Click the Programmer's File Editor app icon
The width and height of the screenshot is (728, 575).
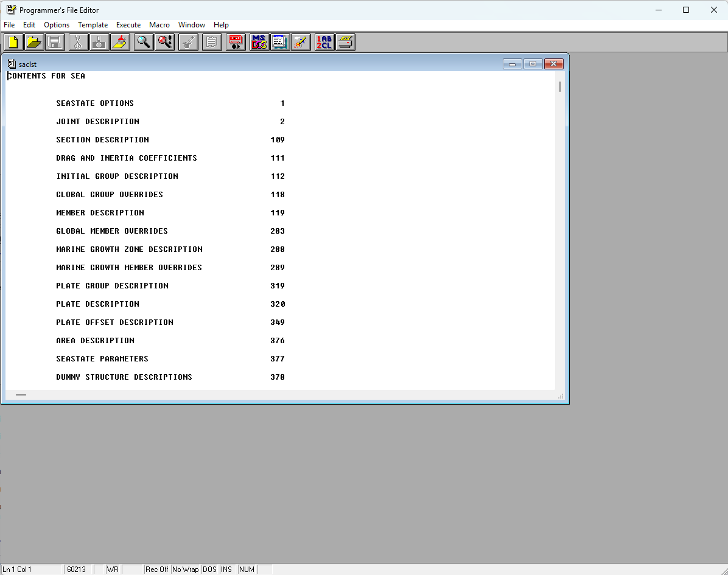11,10
